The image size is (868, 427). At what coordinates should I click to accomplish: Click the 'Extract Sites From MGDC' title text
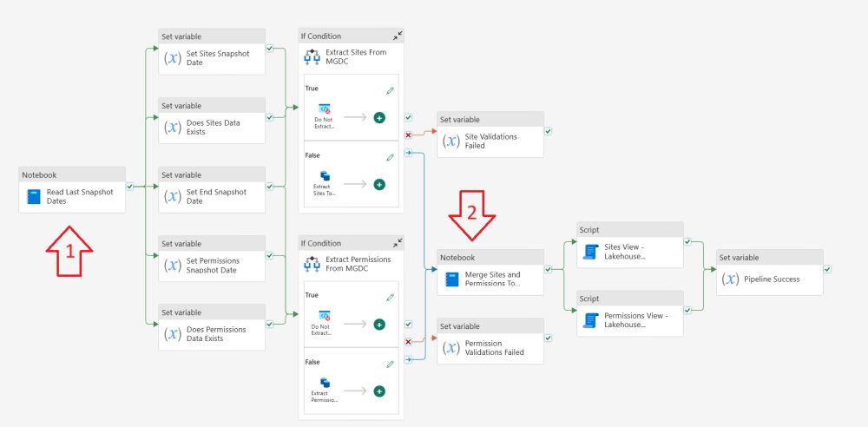tap(357, 56)
